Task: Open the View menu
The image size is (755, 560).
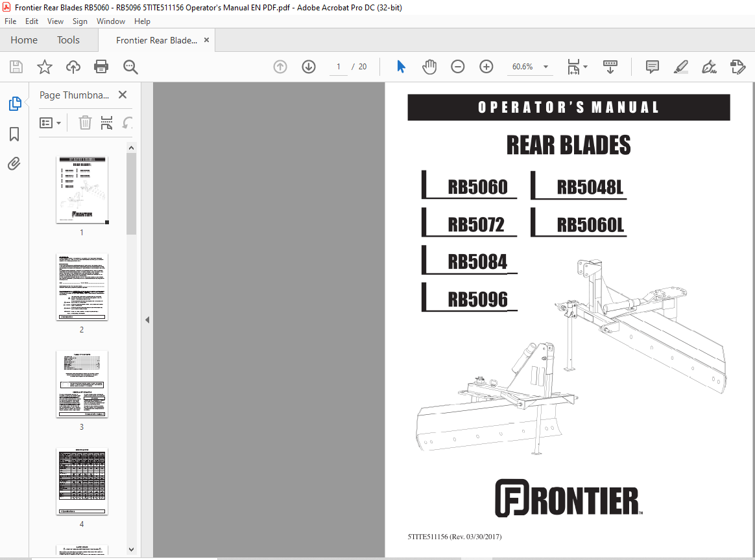Action: pos(55,21)
